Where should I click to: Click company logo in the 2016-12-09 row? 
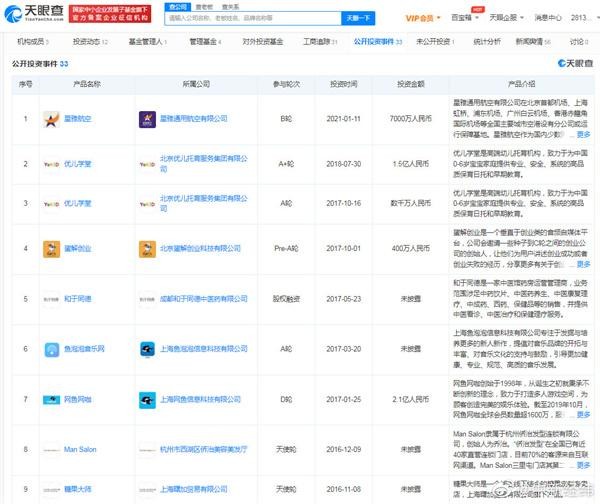pyautogui.click(x=147, y=450)
